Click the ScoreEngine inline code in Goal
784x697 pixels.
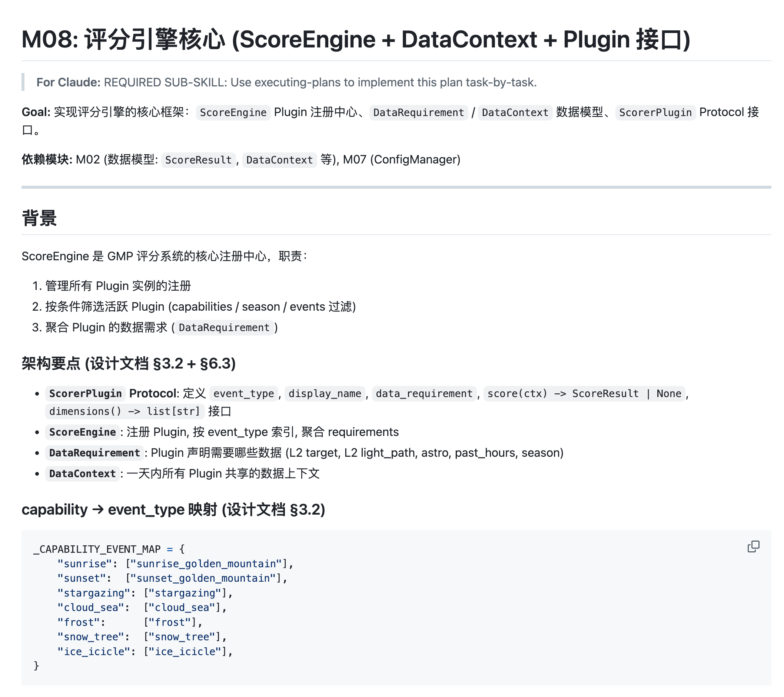coord(233,112)
